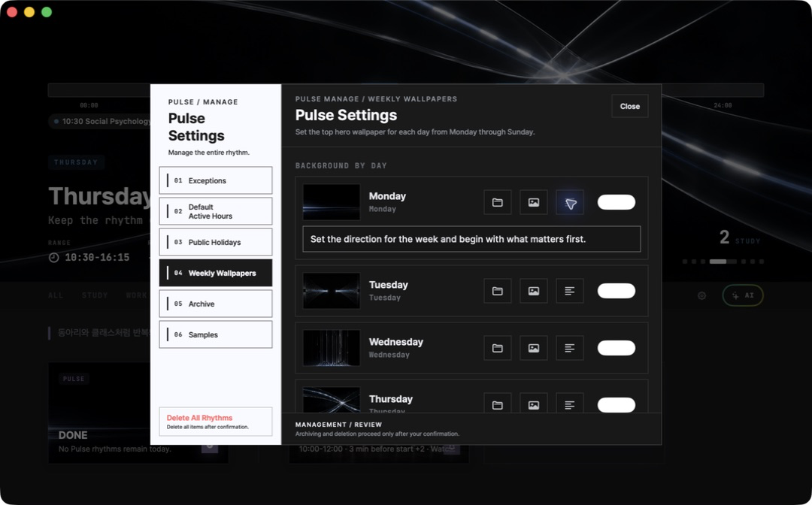Open the Default Active Hours section
Viewport: 812px width, 505px height.
point(216,211)
